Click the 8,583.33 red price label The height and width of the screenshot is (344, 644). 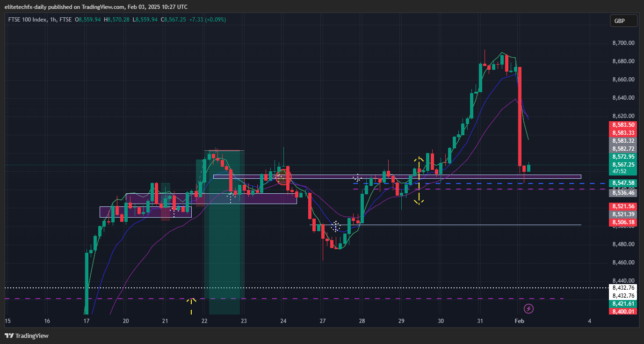click(623, 133)
